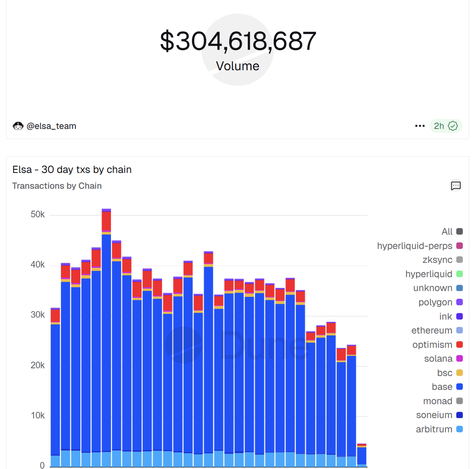Click the arbitrum legend label

pos(434,429)
